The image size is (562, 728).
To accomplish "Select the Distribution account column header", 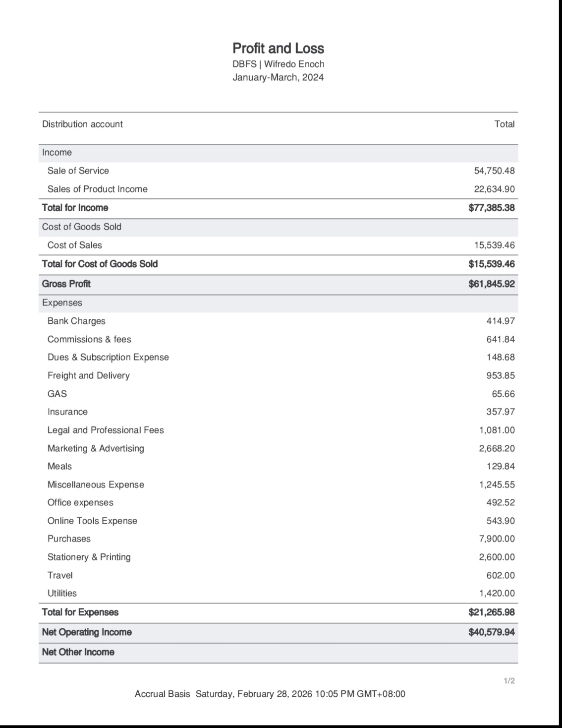I will 82,124.
